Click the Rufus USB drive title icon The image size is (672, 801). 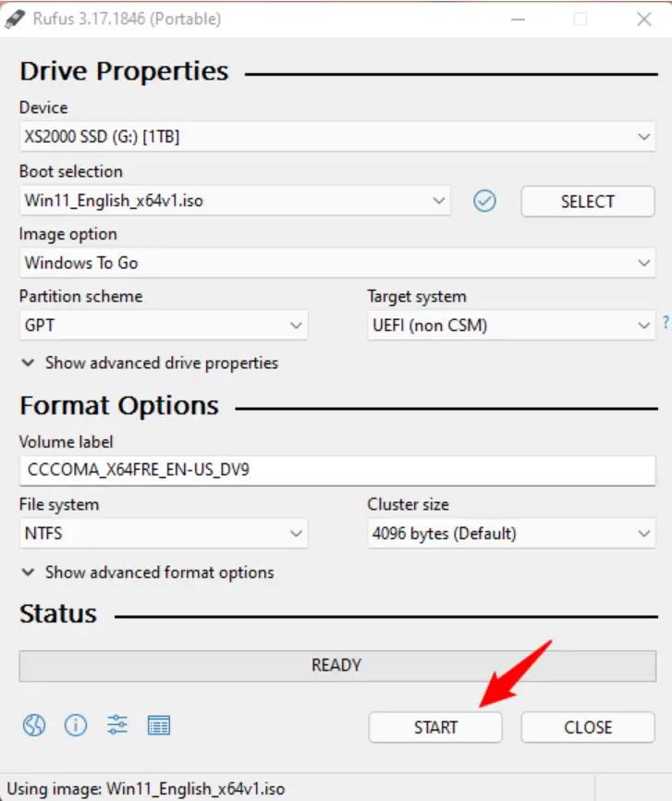[x=15, y=18]
